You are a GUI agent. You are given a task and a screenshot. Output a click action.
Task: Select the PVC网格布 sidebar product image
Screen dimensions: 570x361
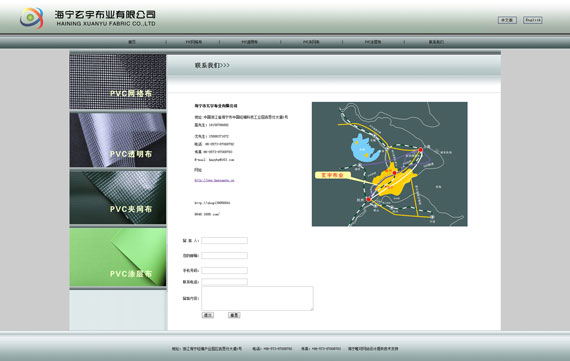(x=118, y=81)
